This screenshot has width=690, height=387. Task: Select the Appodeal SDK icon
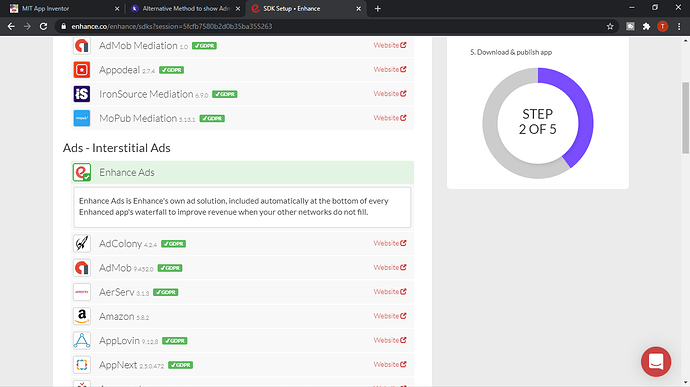82,70
